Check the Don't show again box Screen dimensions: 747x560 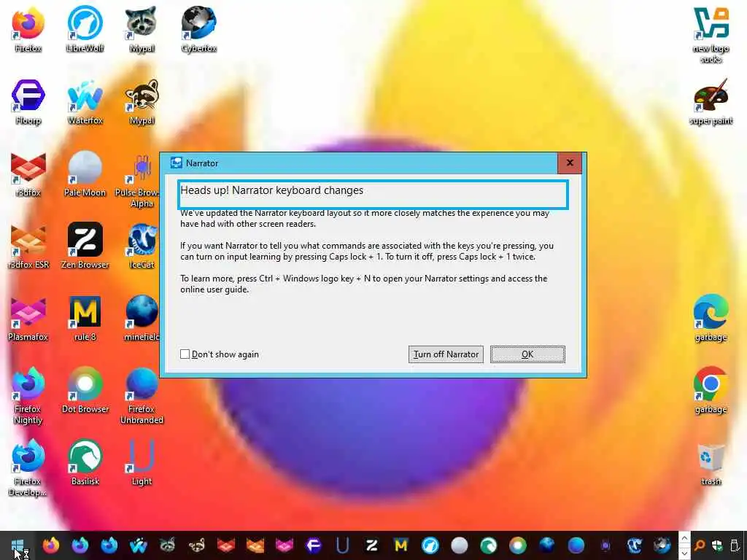pyautogui.click(x=185, y=354)
